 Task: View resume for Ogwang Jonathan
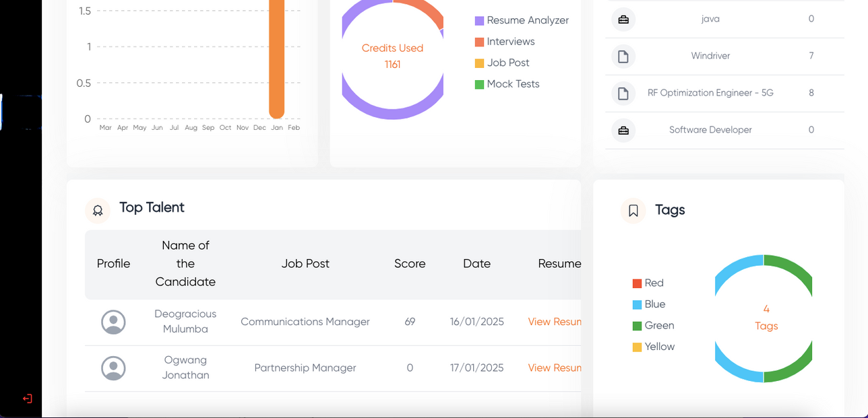(x=554, y=368)
